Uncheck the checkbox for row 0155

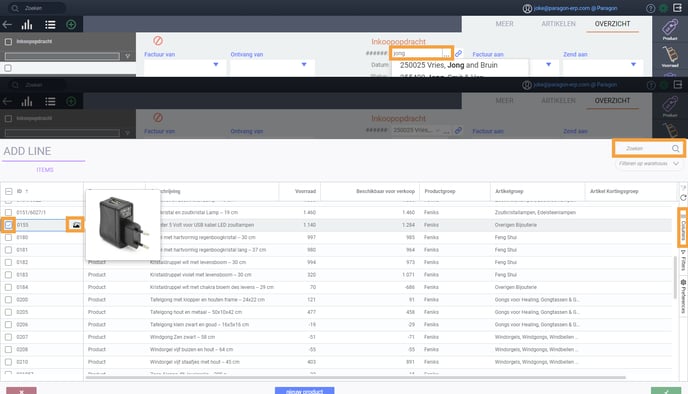[x=8, y=225]
